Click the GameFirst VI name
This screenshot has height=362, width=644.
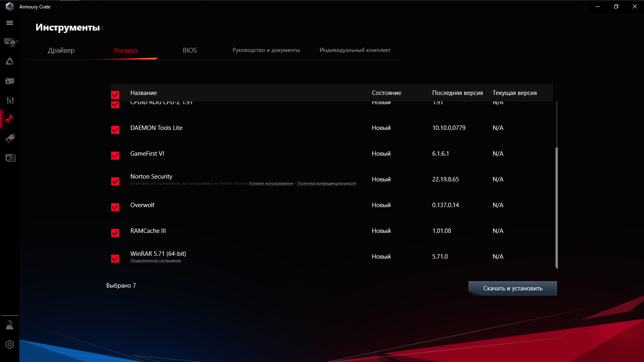147,154
